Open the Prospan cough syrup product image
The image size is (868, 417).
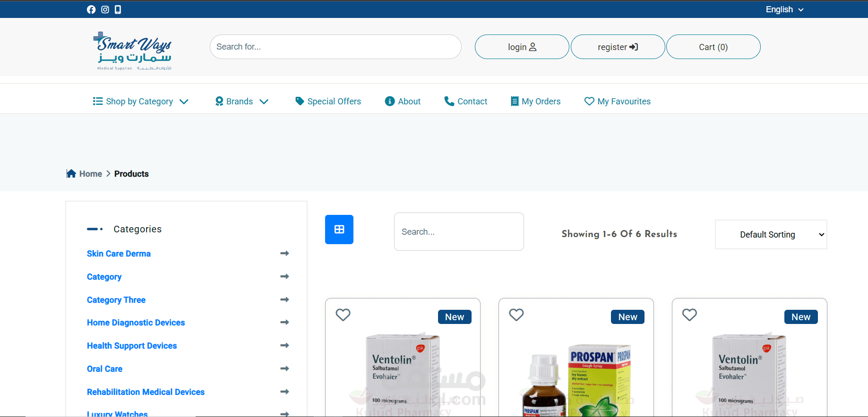(x=576, y=380)
